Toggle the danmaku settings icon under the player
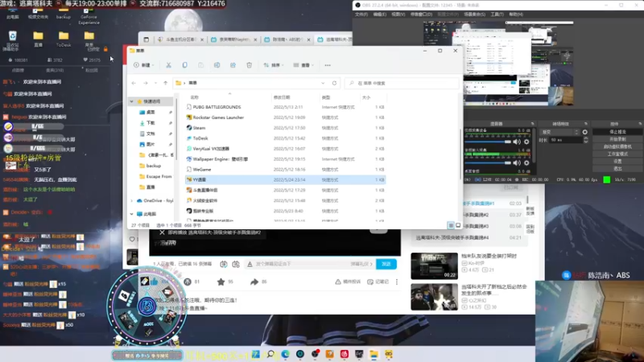644x362 pixels. pos(236,264)
